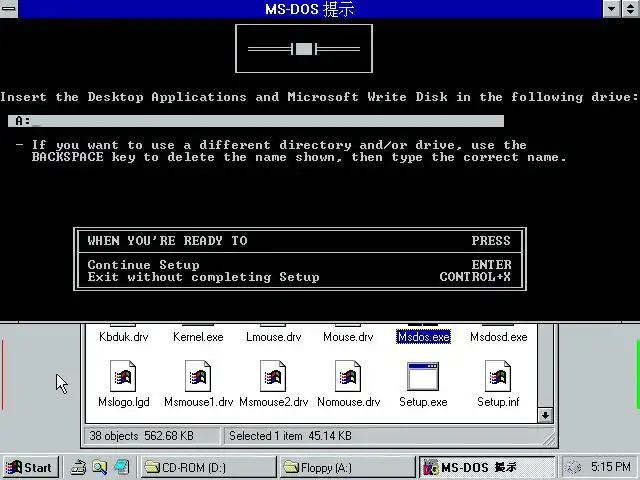This screenshot has width=640, height=480.
Task: Select the Msmouse1.drv file icon
Action: point(198,376)
